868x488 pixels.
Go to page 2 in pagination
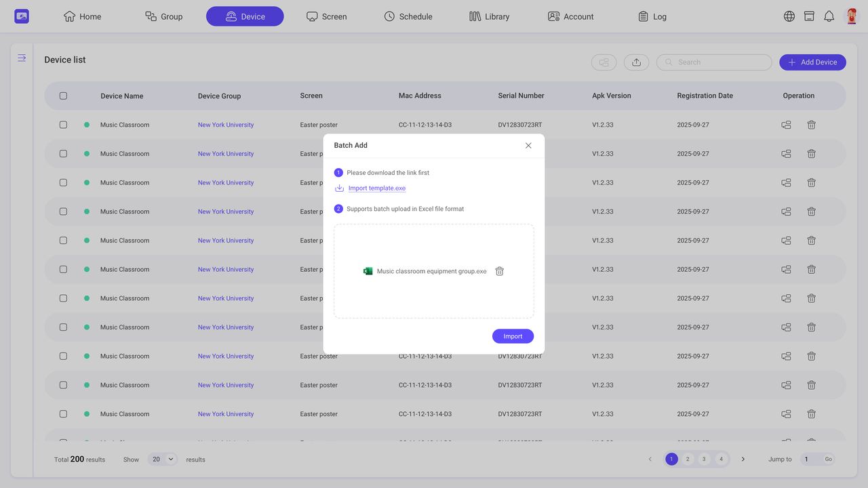[688, 459]
